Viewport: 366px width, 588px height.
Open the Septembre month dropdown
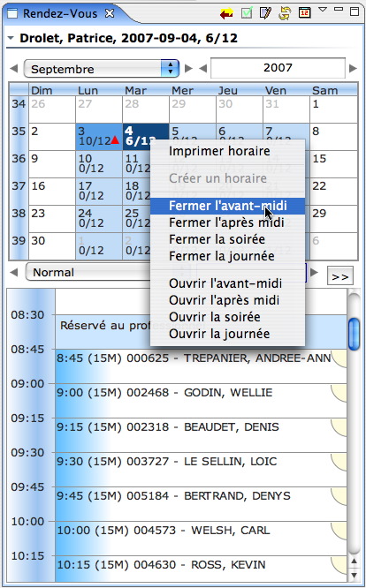102,69
